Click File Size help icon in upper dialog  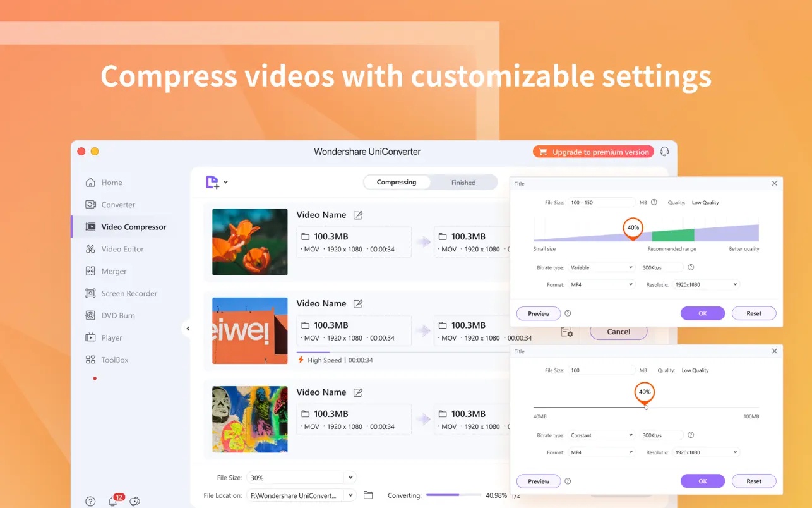click(x=654, y=202)
